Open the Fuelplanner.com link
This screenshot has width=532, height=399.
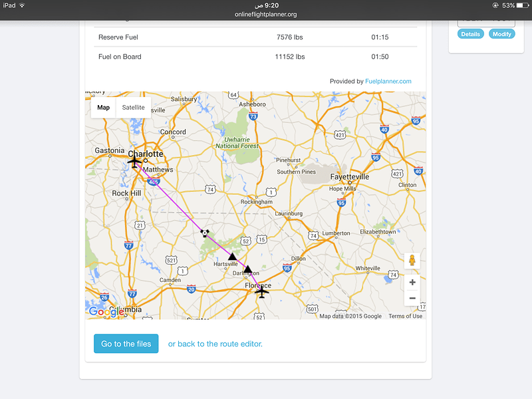(x=388, y=81)
